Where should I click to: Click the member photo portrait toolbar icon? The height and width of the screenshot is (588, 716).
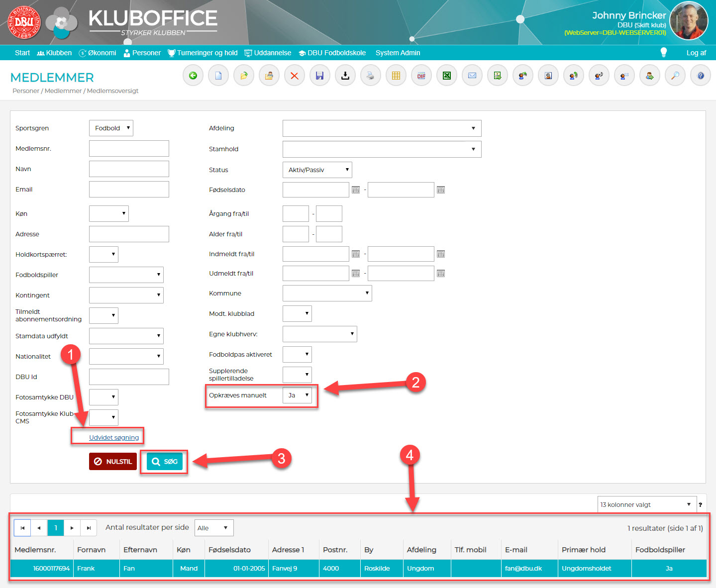click(548, 76)
